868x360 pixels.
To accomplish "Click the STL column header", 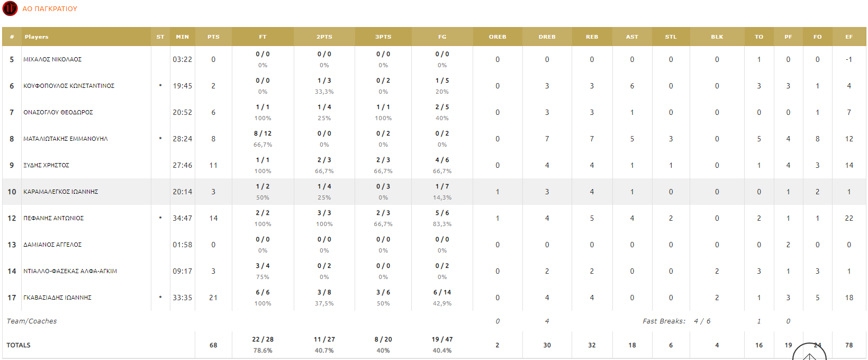I will click(671, 37).
